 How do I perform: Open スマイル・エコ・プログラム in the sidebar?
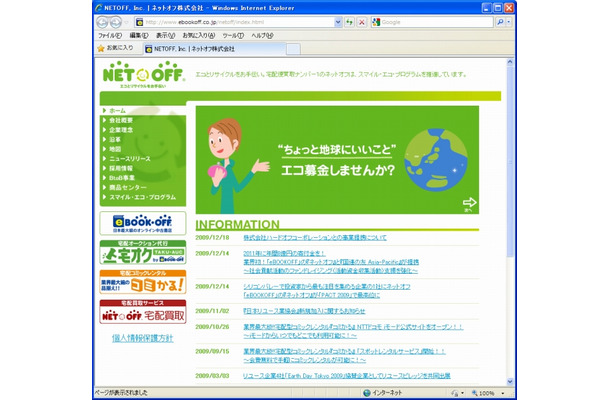pos(143,197)
